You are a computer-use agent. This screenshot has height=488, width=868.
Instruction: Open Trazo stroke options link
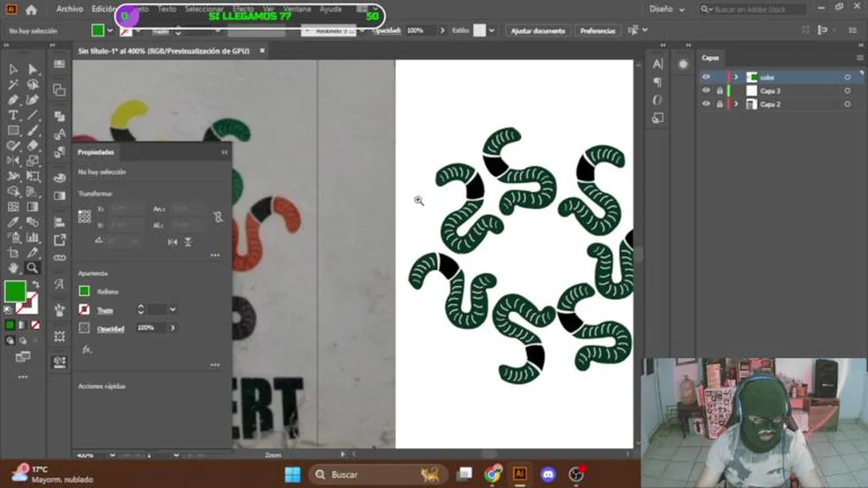pyautogui.click(x=104, y=310)
